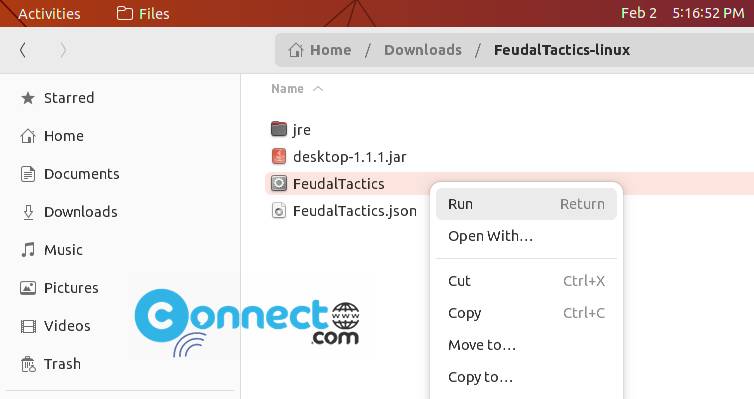754x399 pixels.
Task: Open the Videos sidebar location
Action: 56,326
